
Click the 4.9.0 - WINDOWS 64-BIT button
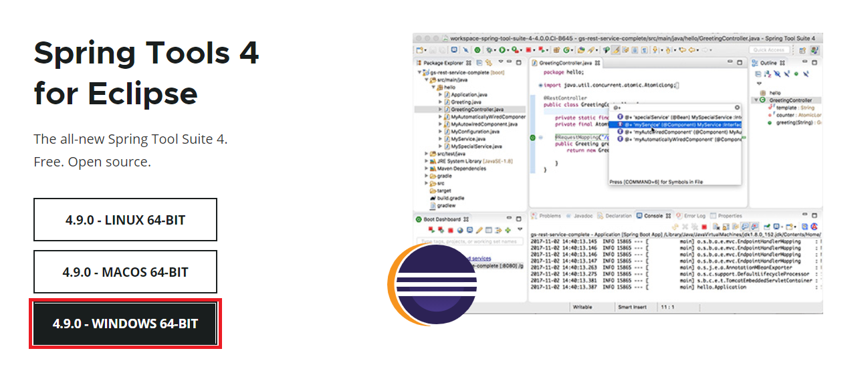pyautogui.click(x=125, y=324)
